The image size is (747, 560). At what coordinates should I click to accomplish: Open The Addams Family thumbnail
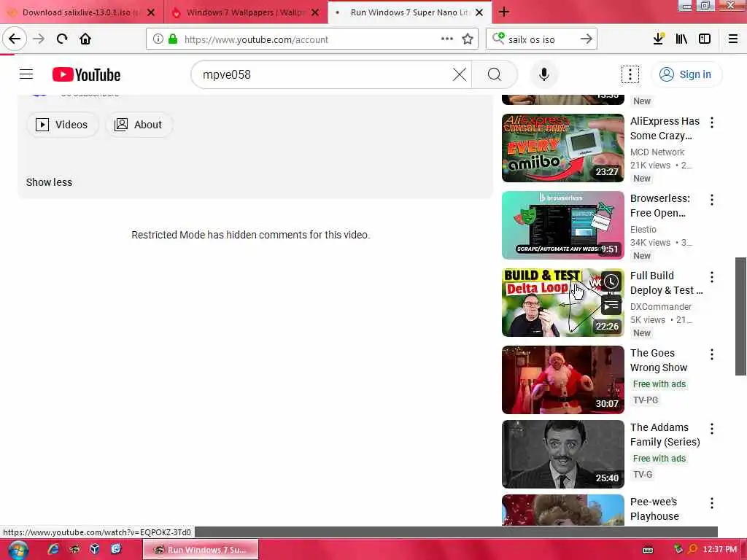tap(562, 454)
